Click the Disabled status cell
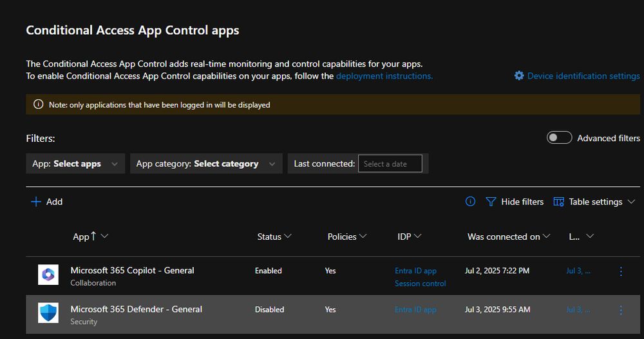644x339 pixels. (x=269, y=309)
